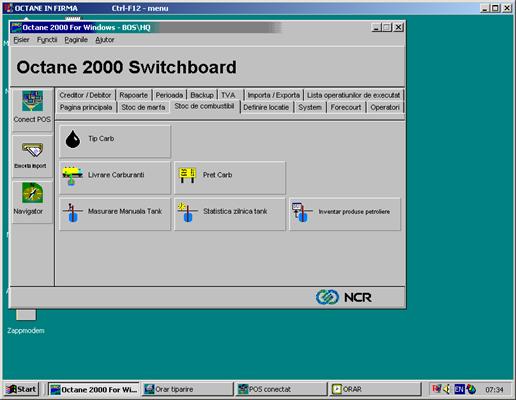Select Octane 2000 For Wi... taskbar button
Screen dimensions: 516x400
pos(94,389)
